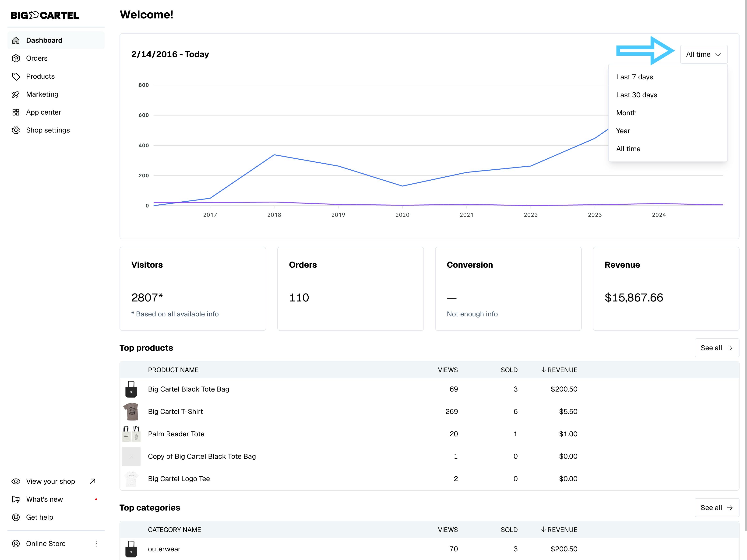Open the three-dot menu next to Online Store
This screenshot has width=747, height=560.
pos(96,543)
